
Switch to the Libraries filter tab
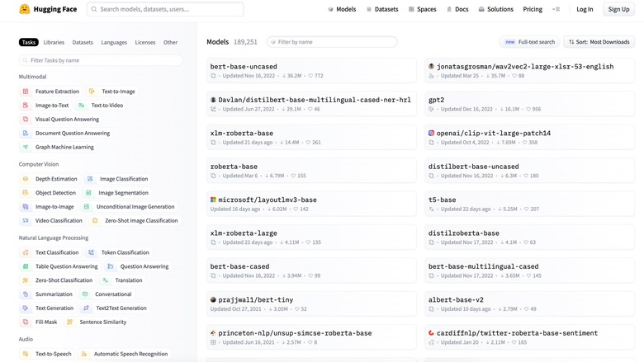point(54,42)
